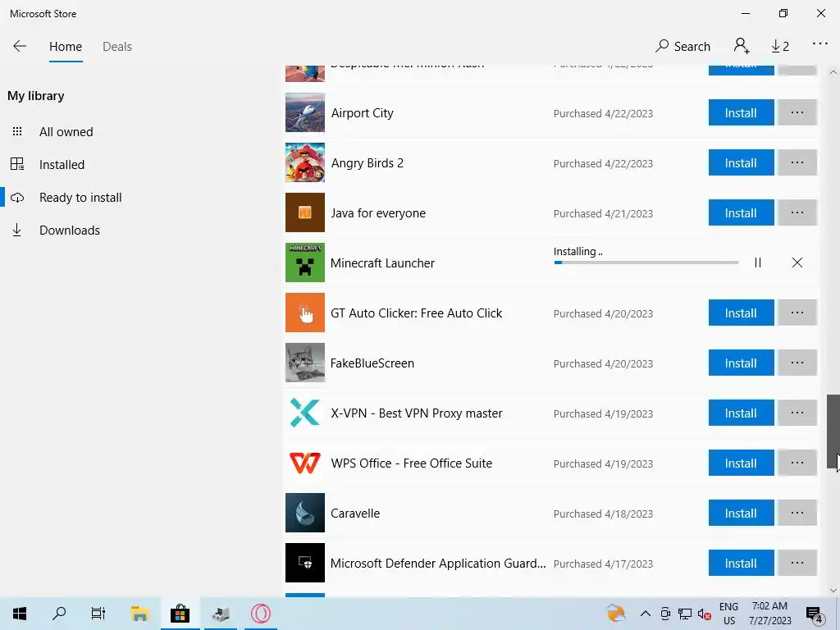The height and width of the screenshot is (630, 840).
Task: Open more options for FakeBlueScreen
Action: (797, 363)
